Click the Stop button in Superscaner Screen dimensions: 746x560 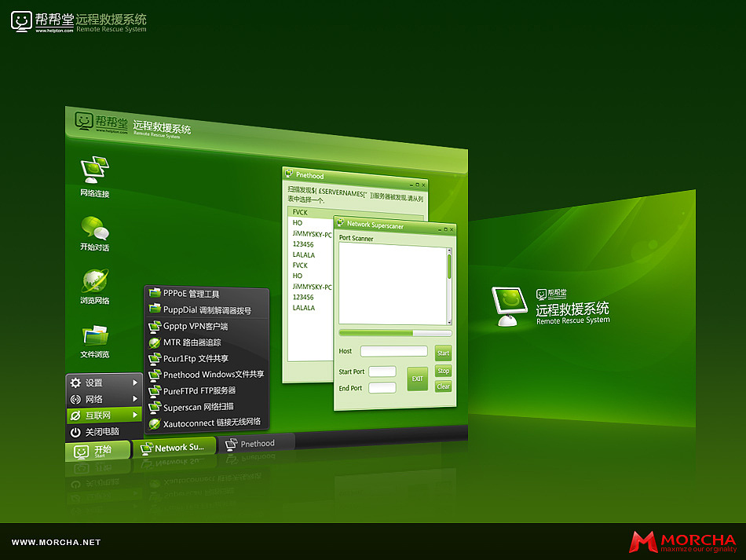(443, 371)
